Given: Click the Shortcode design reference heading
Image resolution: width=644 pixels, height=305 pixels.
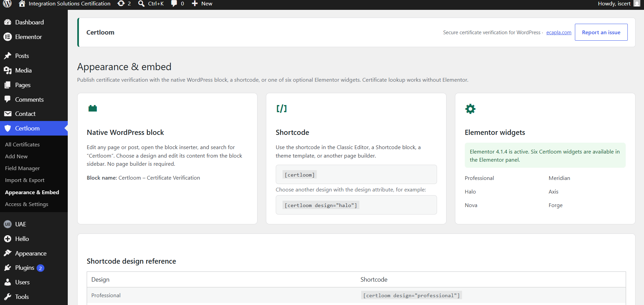Looking at the screenshot, I should tap(131, 261).
